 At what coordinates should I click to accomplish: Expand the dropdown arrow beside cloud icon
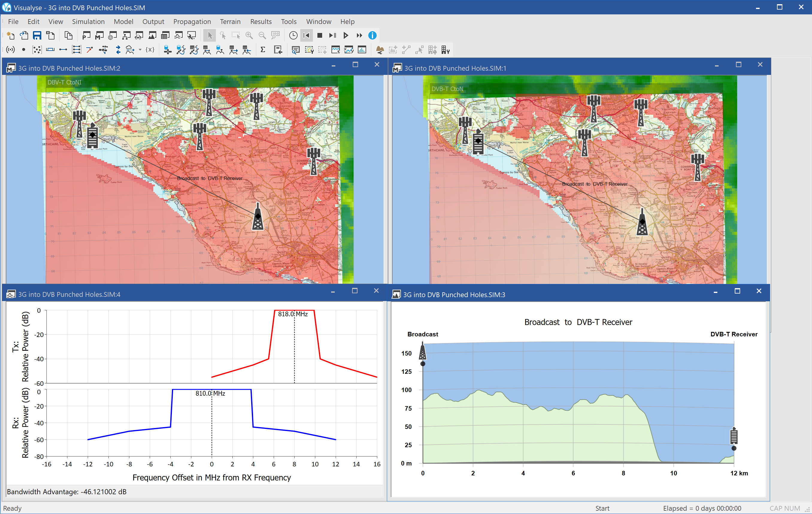click(x=140, y=50)
